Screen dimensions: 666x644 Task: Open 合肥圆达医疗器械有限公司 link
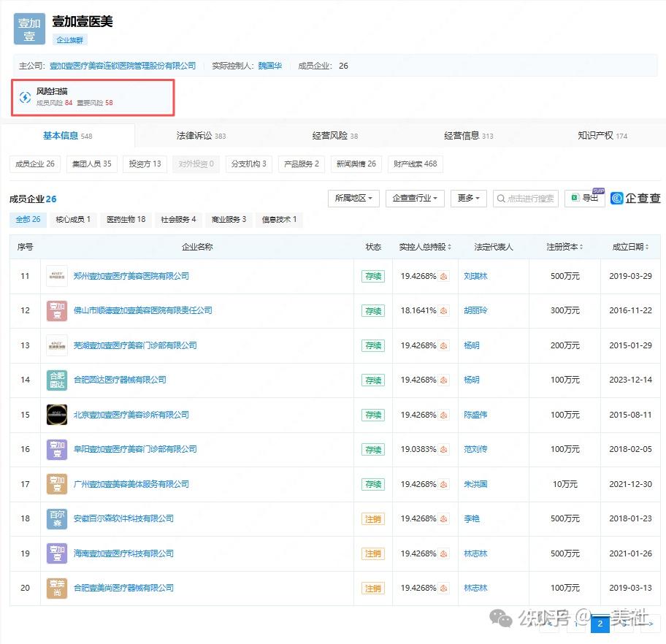pyautogui.click(x=120, y=380)
